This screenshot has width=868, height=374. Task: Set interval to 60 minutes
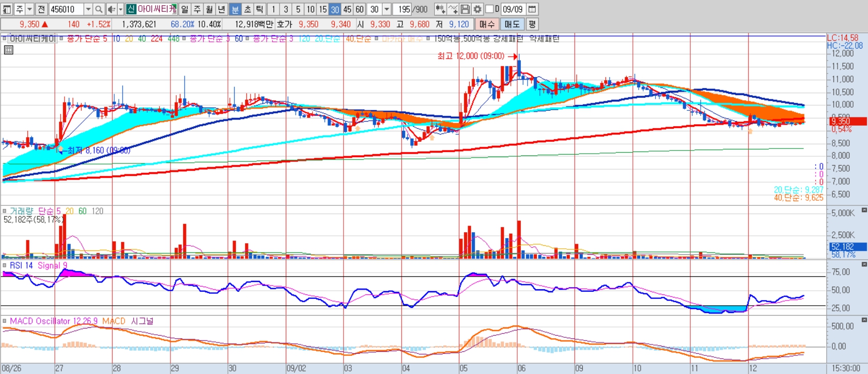(x=360, y=9)
